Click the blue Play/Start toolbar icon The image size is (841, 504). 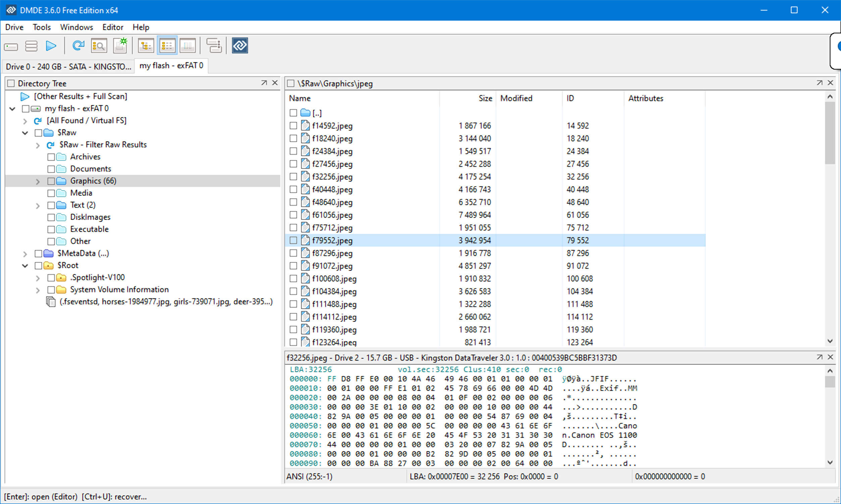coord(51,46)
